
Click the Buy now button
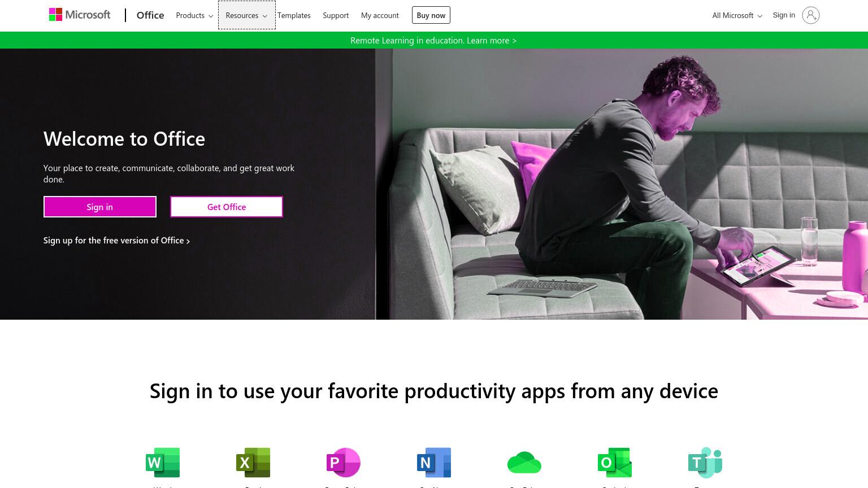tap(431, 15)
